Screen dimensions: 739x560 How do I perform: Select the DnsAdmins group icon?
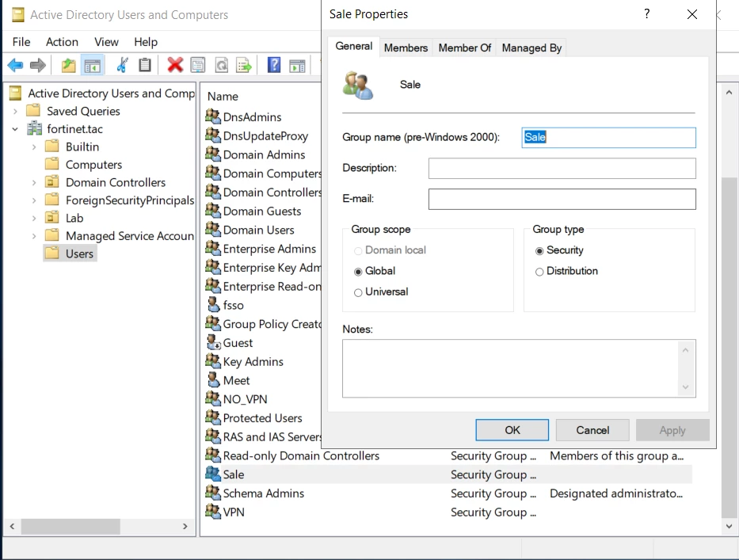point(213,116)
